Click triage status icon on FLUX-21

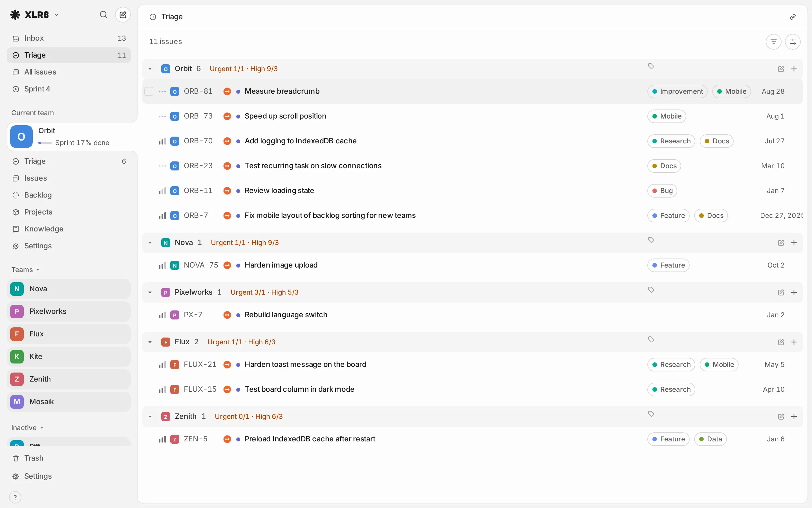tap(227, 365)
